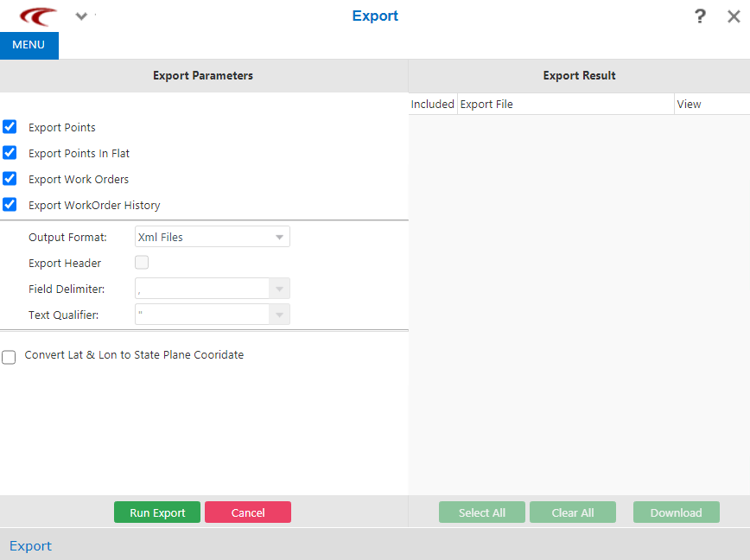Uncheck Export Work Orders
The width and height of the screenshot is (750, 560).
tap(10, 178)
